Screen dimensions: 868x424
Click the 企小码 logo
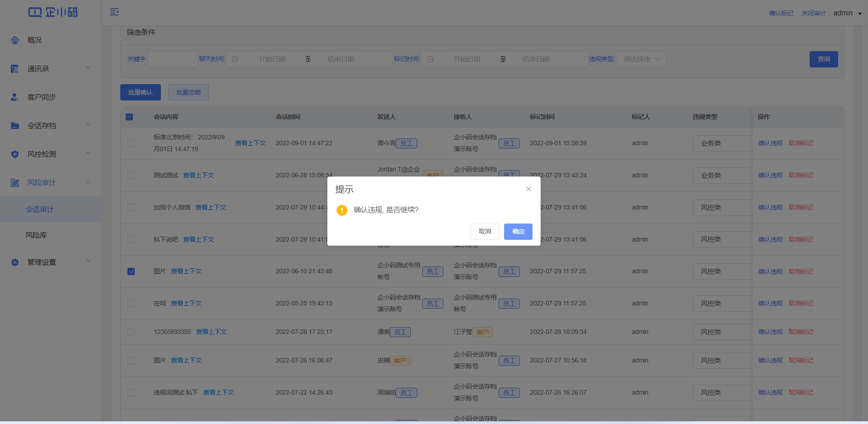click(x=53, y=12)
